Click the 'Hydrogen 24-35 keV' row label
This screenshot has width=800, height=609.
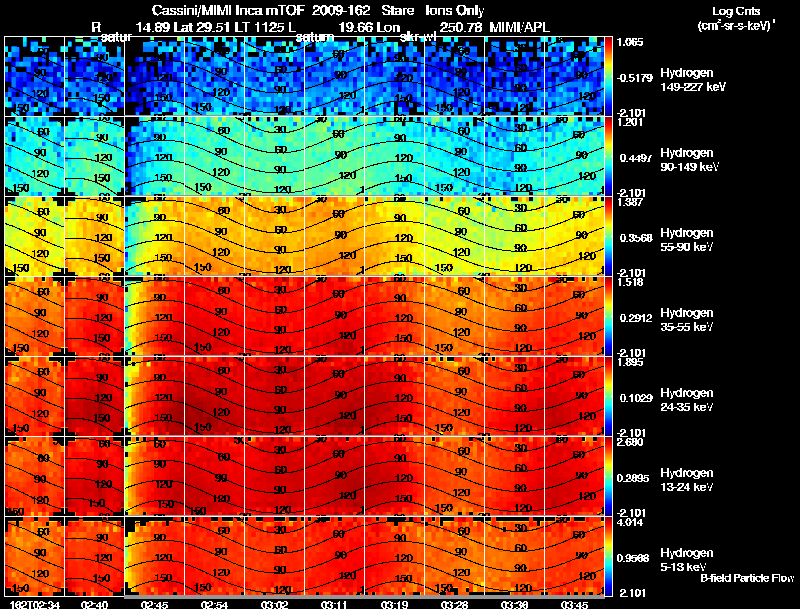pos(687,400)
